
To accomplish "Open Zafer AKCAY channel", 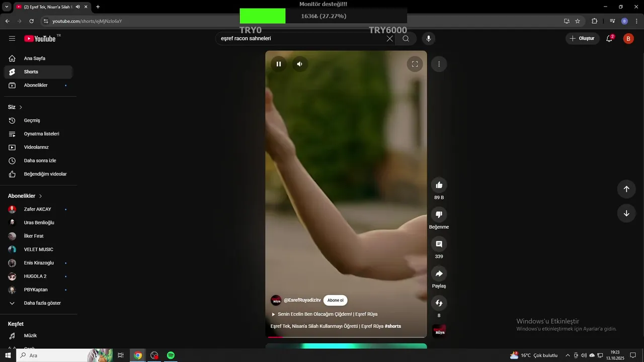I will 38,209.
